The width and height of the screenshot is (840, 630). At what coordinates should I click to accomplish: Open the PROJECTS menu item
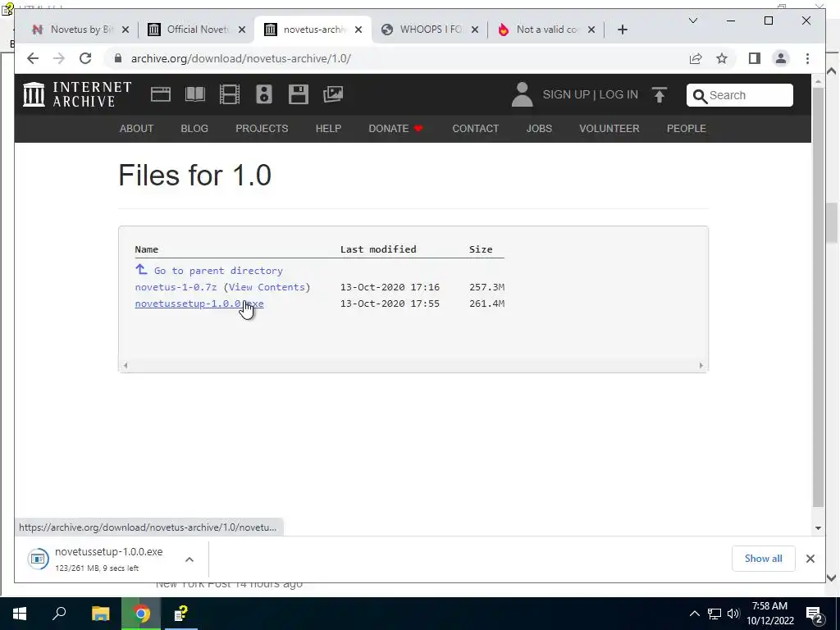click(262, 129)
